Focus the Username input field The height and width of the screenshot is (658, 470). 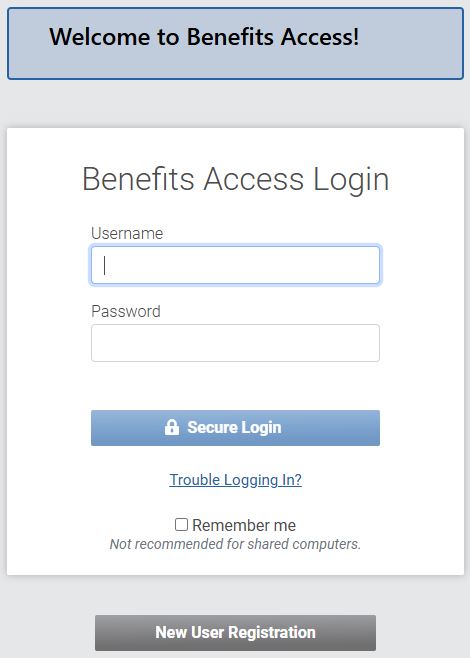point(235,265)
